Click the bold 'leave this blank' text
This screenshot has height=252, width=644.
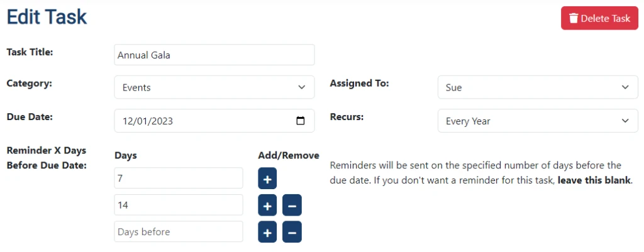tap(594, 180)
